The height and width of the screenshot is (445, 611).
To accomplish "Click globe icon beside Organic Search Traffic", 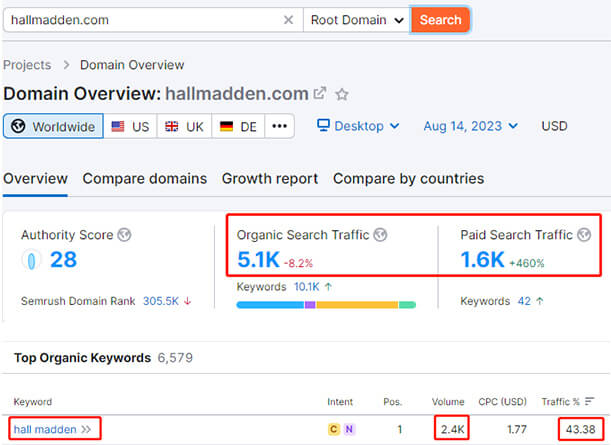I will (380, 236).
